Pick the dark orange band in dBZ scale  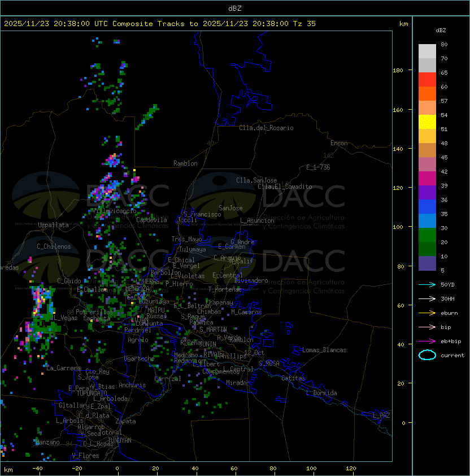(427, 94)
